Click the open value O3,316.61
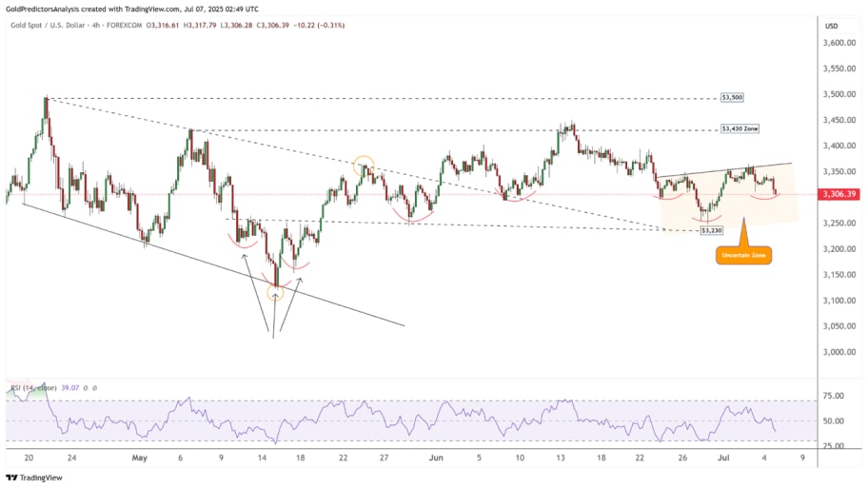The image size is (868, 488). click(163, 26)
